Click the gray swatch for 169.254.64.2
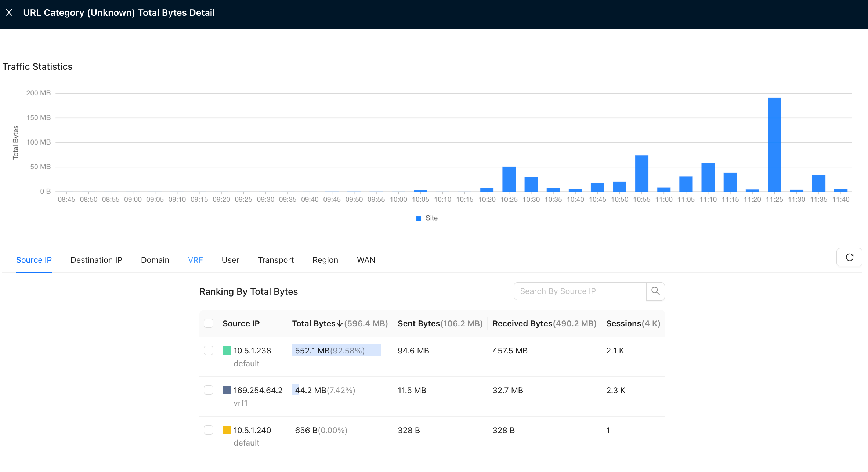Image resolution: width=868 pixels, height=472 pixels. click(227, 390)
